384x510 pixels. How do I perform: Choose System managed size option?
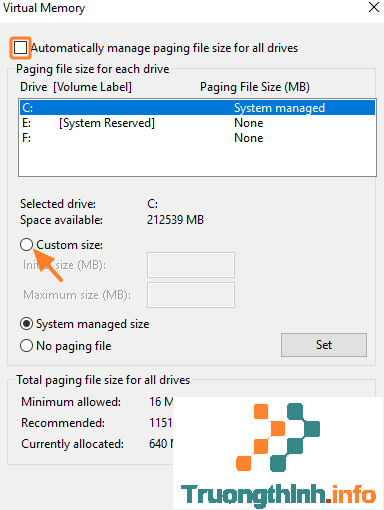[x=26, y=324]
